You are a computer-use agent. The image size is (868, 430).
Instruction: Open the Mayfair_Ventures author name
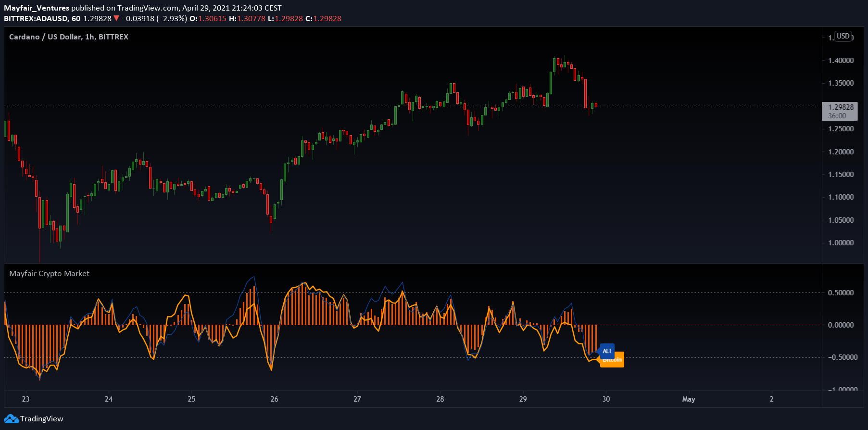pyautogui.click(x=37, y=8)
